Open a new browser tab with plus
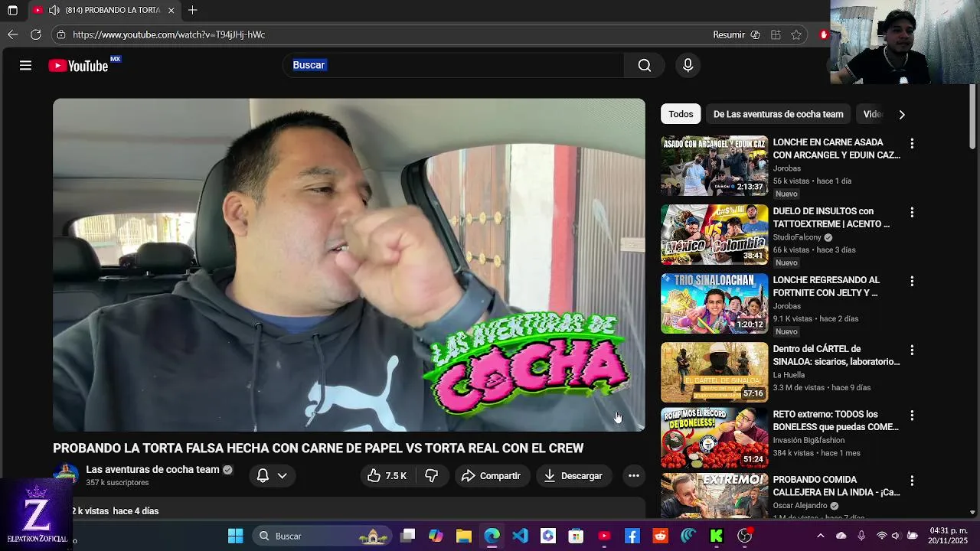Image resolution: width=980 pixels, height=551 pixels. 192,11
